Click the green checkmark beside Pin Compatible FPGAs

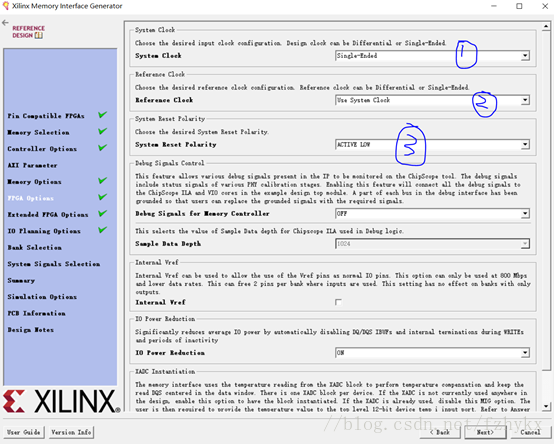click(x=102, y=115)
